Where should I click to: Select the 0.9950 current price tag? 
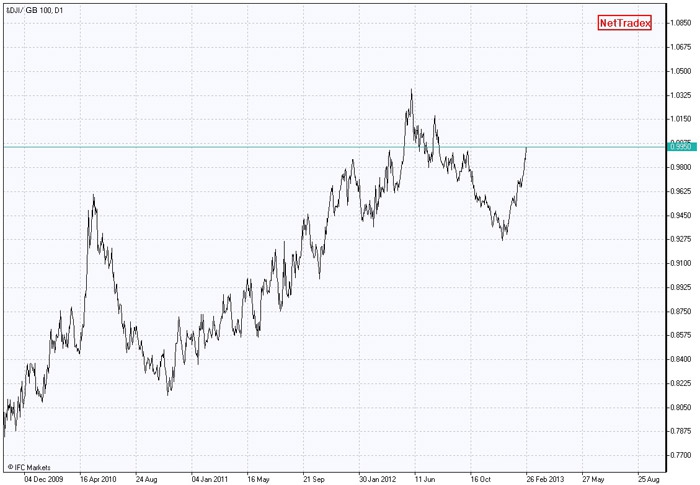coord(680,147)
